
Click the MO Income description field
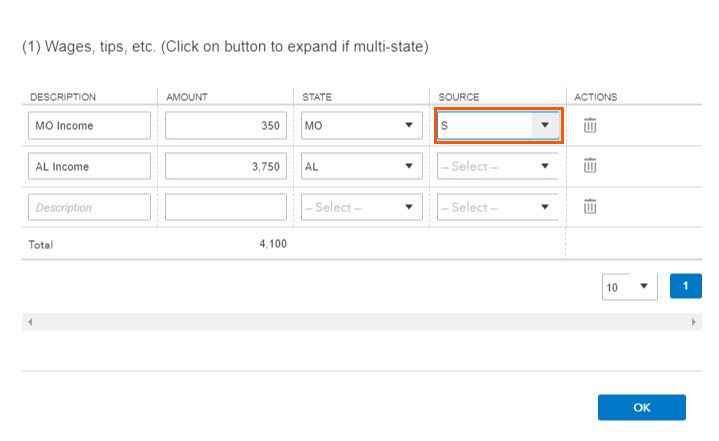89,126
